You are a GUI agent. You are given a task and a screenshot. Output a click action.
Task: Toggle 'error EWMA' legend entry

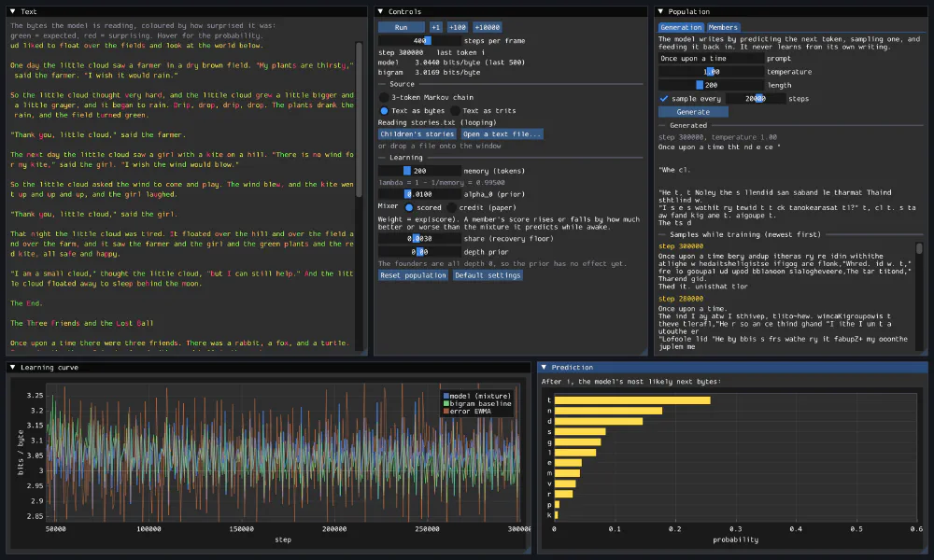tap(467, 412)
